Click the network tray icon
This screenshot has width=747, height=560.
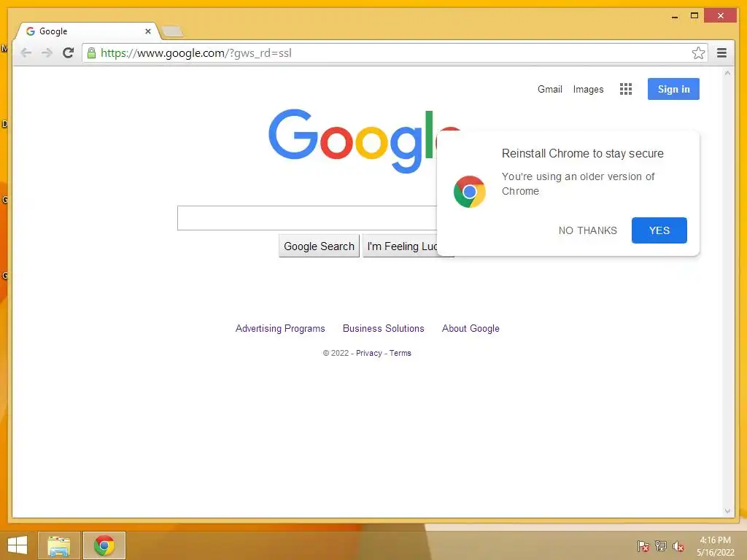tap(661, 546)
